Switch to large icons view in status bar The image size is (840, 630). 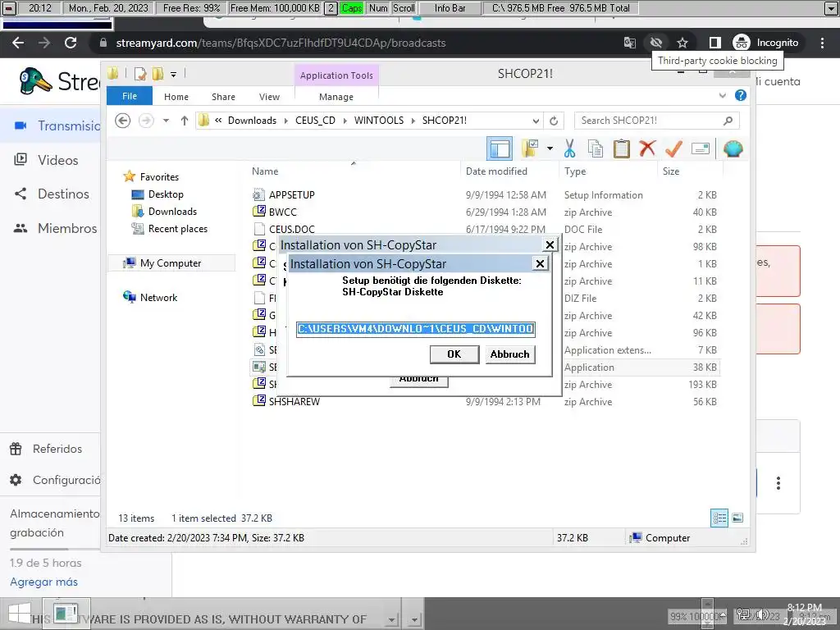737,518
